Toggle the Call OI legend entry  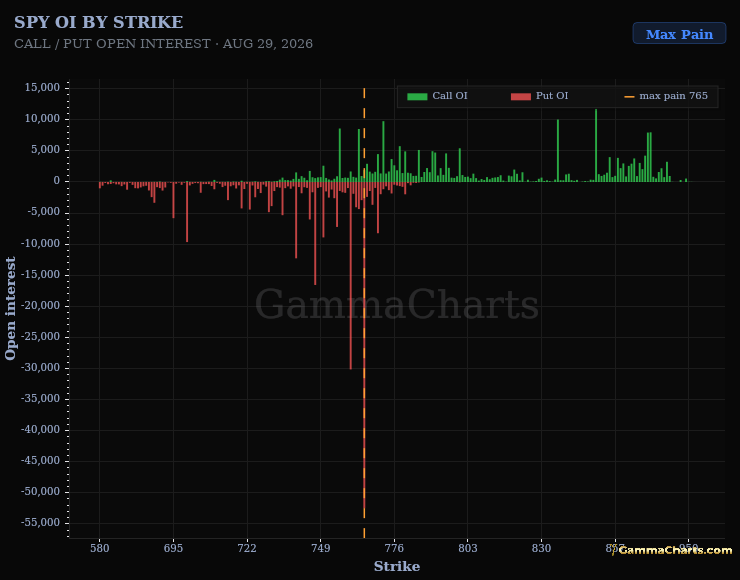coord(437,96)
